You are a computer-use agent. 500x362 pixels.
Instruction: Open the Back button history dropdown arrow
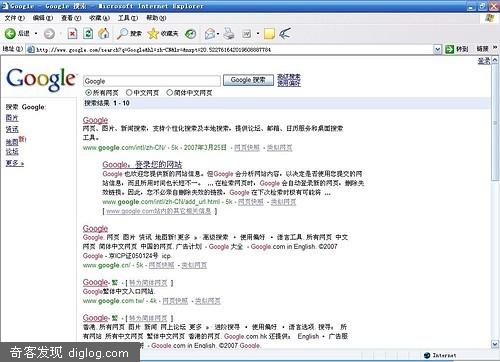(36, 34)
